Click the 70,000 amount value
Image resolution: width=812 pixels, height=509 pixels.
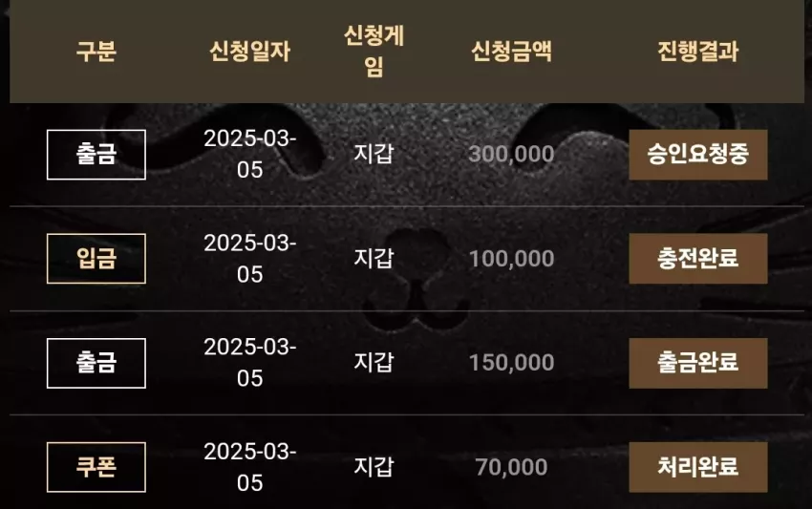click(x=512, y=467)
